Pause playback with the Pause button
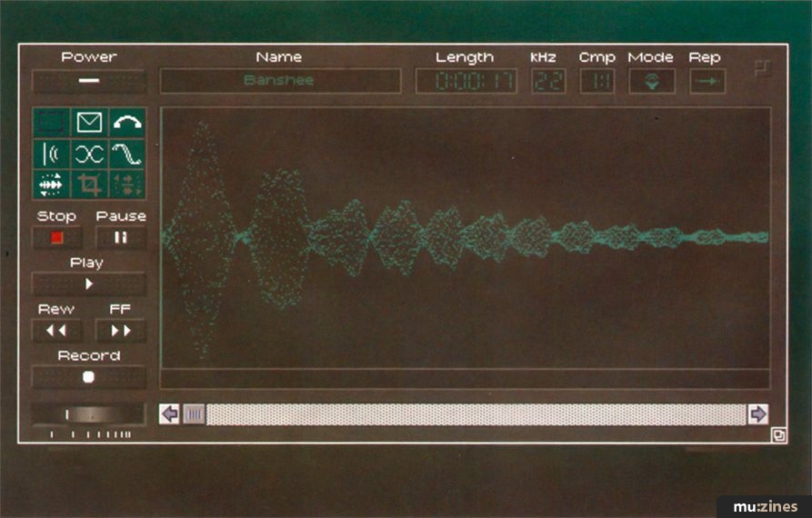This screenshot has width=812, height=518. [x=121, y=237]
